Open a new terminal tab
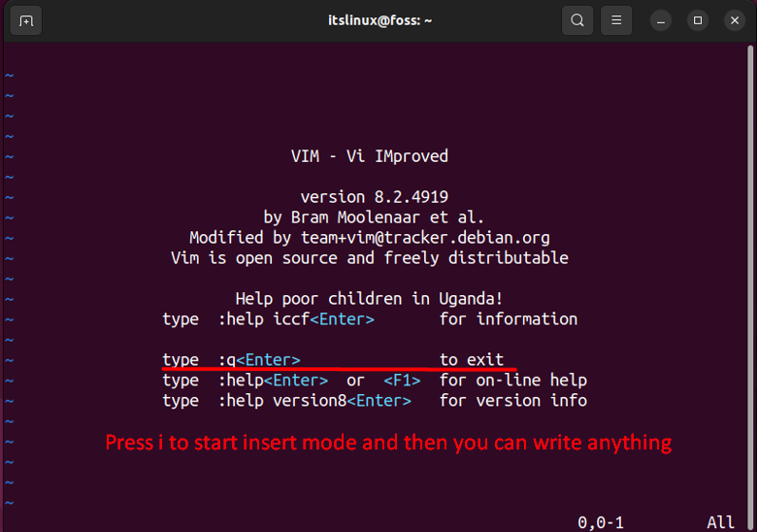The width and height of the screenshot is (758, 532). (x=26, y=20)
